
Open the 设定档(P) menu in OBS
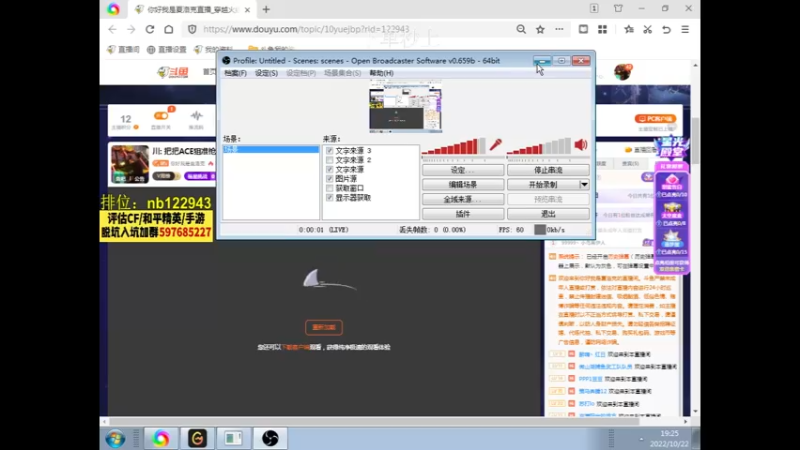301,73
